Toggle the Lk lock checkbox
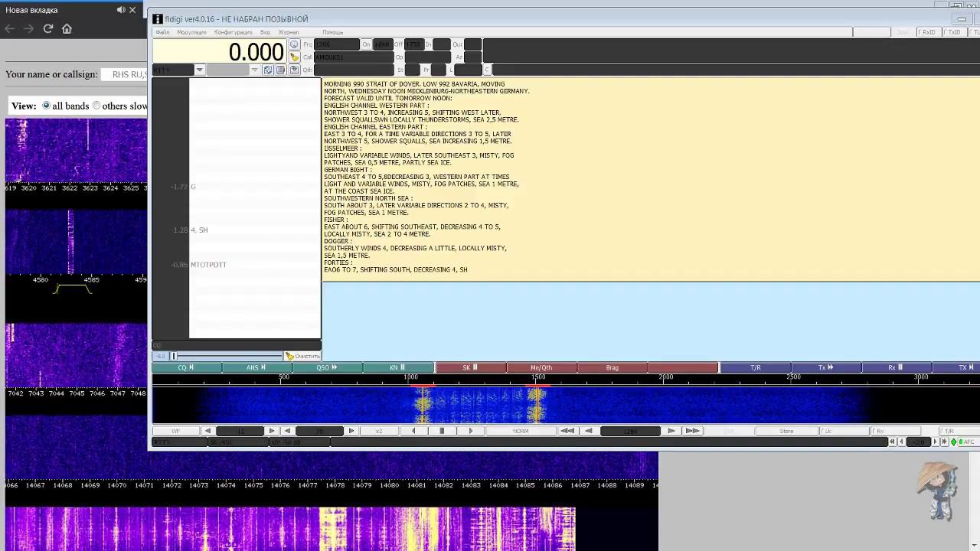 (x=844, y=431)
